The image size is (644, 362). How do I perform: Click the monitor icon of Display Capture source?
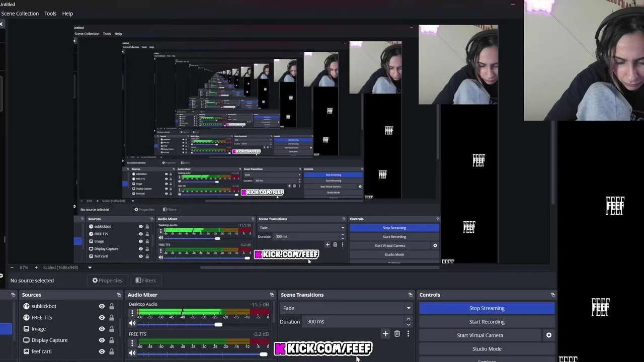26,340
